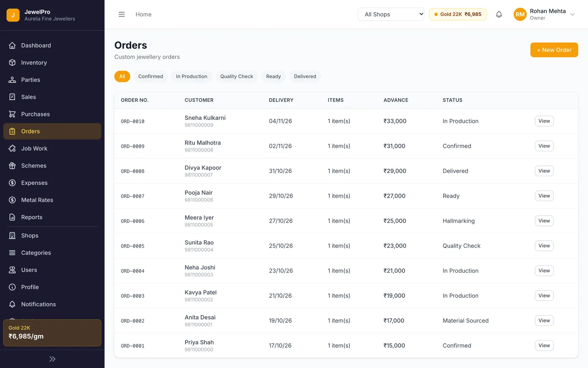The height and width of the screenshot is (368, 588).
Task: View order ORD-0010
Action: tap(544, 121)
